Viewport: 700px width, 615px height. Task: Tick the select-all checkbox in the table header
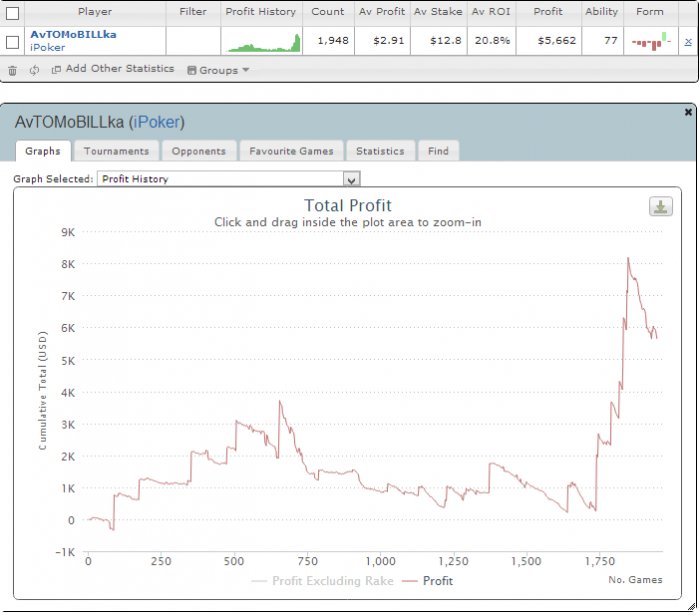tap(12, 13)
